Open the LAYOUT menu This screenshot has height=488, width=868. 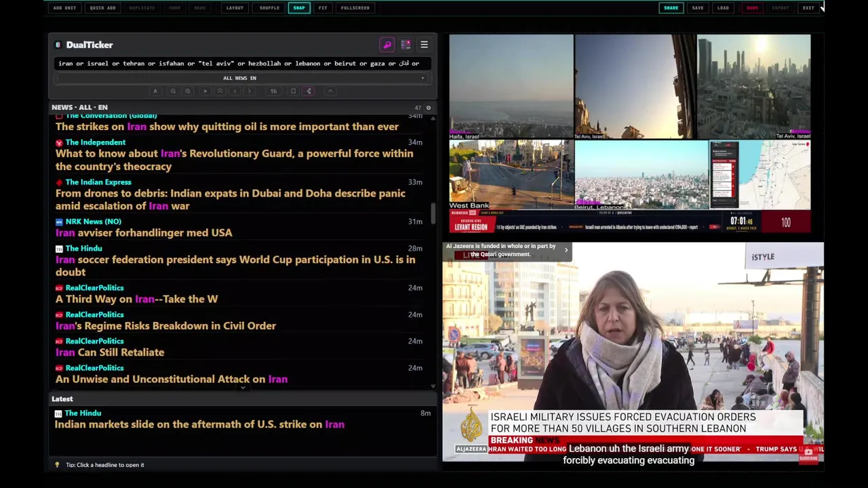(x=235, y=8)
